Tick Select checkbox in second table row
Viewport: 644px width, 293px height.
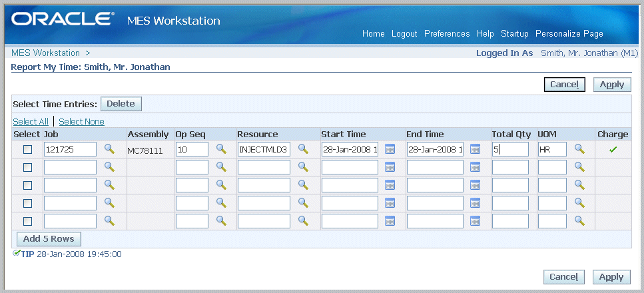click(x=27, y=167)
